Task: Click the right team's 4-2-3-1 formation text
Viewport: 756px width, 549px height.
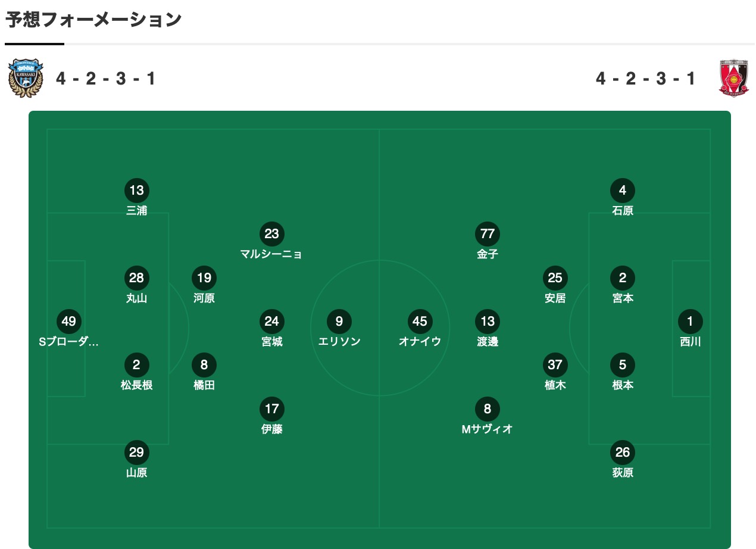Action: click(x=645, y=79)
